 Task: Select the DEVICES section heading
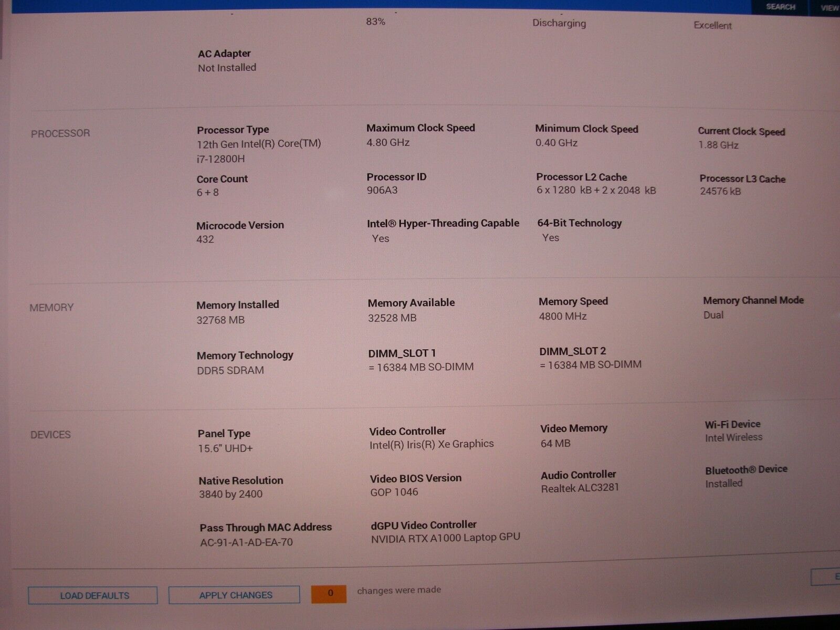pyautogui.click(x=50, y=435)
